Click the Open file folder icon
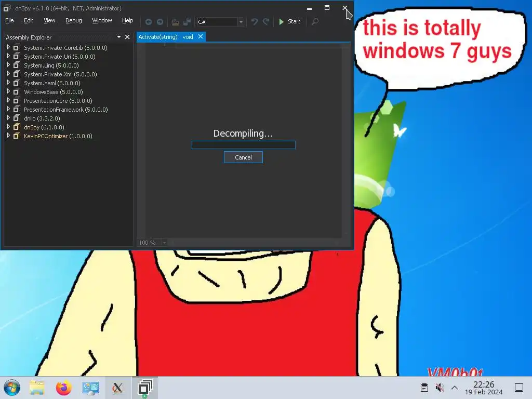The image size is (532, 399). point(175,22)
